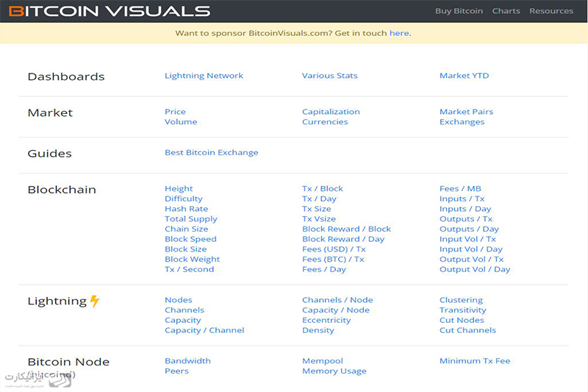The width and height of the screenshot is (588, 392).
Task: Open the Chain Size link
Action: pos(186,229)
